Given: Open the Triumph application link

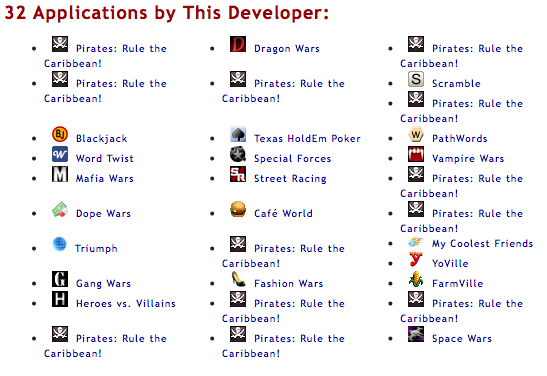Looking at the screenshot, I should click(96, 249).
